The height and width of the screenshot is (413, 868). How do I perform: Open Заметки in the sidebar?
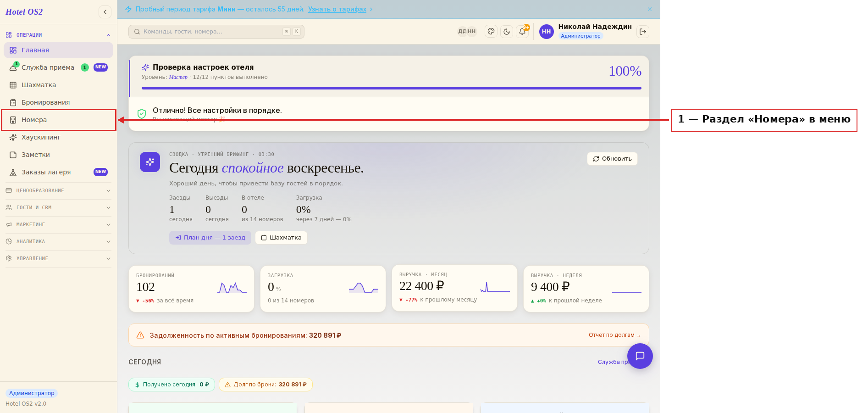click(x=58, y=155)
